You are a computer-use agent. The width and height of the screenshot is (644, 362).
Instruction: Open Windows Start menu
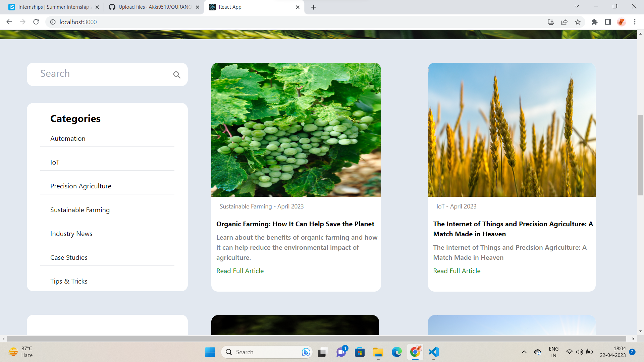(x=210, y=352)
